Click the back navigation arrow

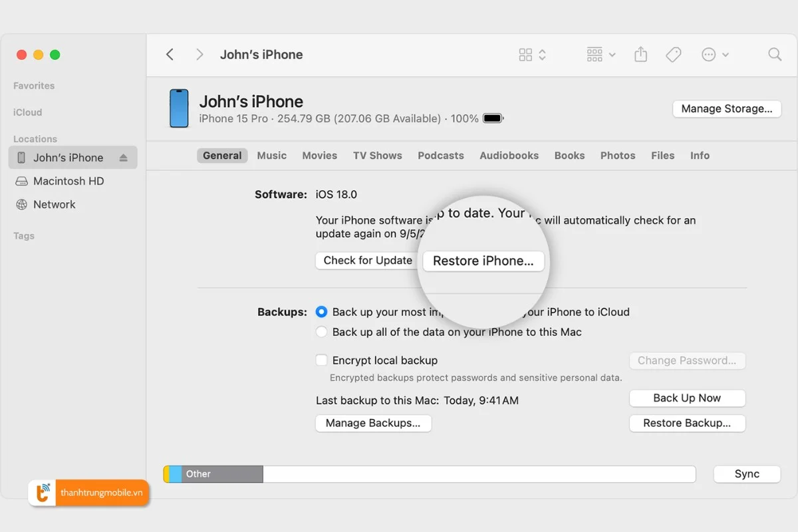170,55
